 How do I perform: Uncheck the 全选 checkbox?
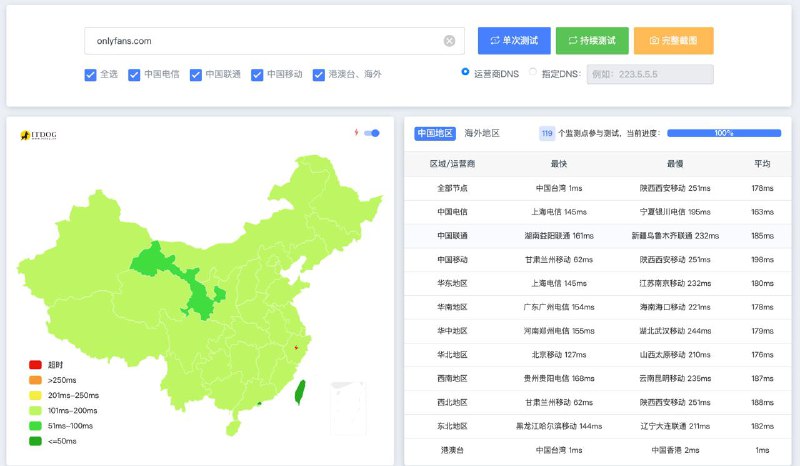(x=91, y=74)
